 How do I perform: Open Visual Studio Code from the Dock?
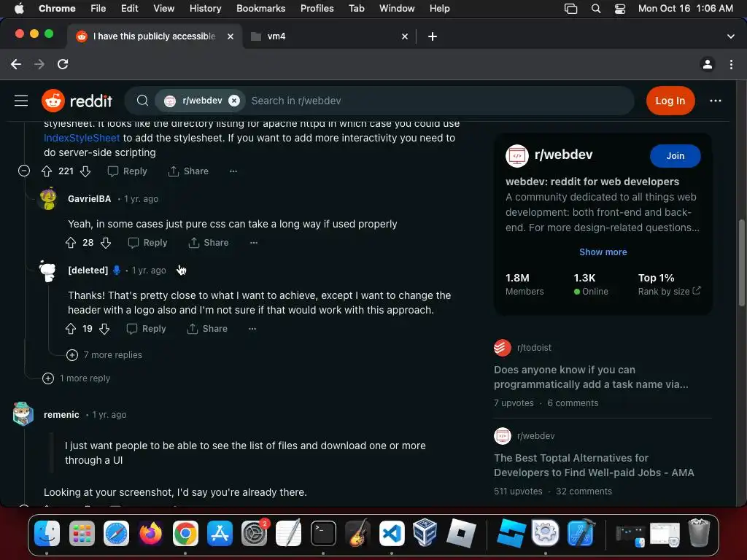tap(392, 532)
